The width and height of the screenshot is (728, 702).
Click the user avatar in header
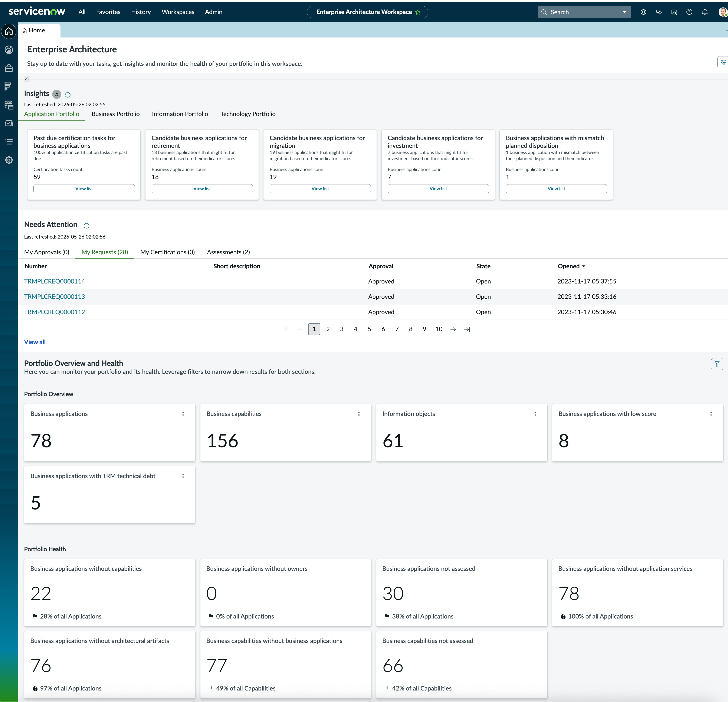[x=722, y=12]
